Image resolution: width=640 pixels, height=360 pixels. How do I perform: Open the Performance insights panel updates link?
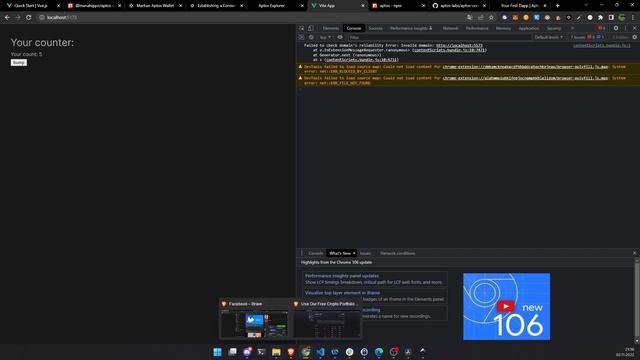[342, 276]
